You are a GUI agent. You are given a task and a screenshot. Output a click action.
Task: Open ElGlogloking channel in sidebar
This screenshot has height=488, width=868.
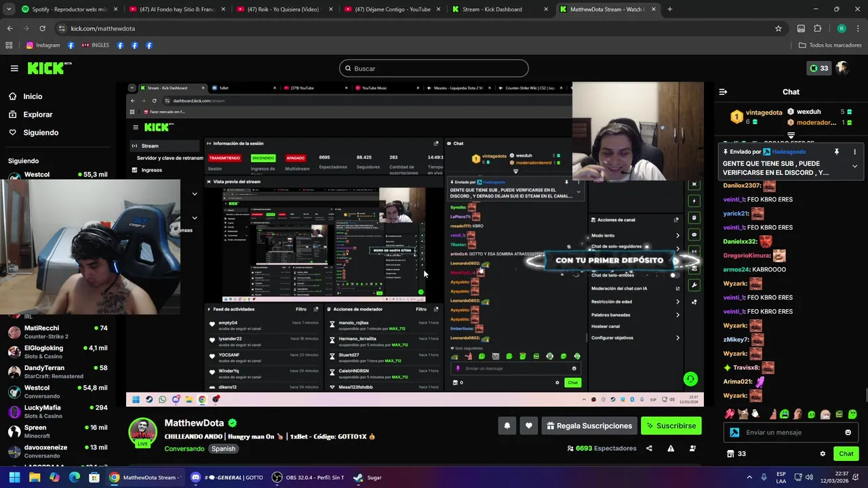click(x=58, y=352)
